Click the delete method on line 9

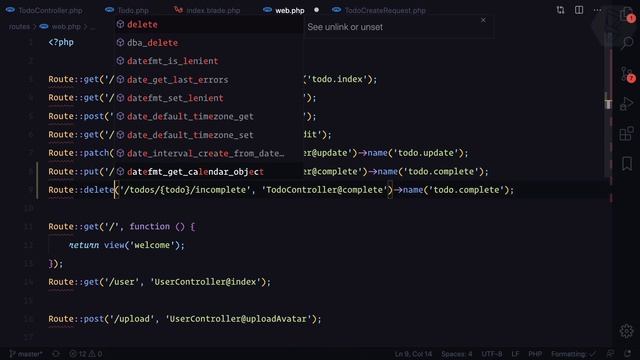(x=98, y=190)
